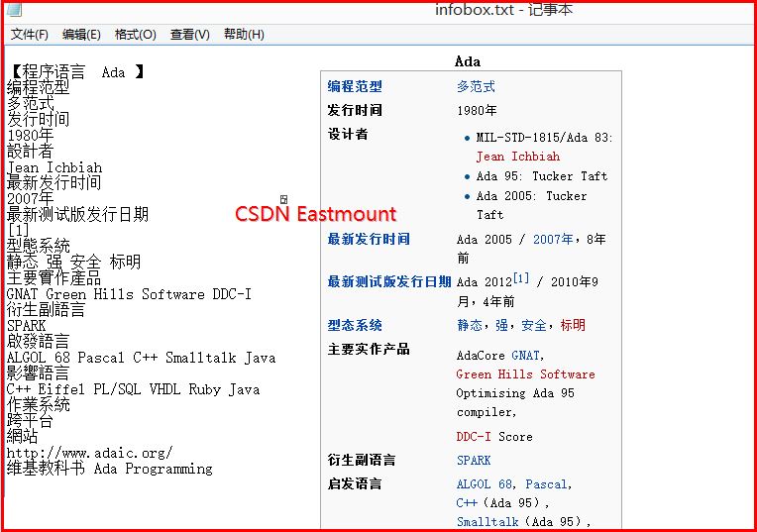Click the 发行时间 label in the infobox
Screen dimensions: 757x532
355,110
